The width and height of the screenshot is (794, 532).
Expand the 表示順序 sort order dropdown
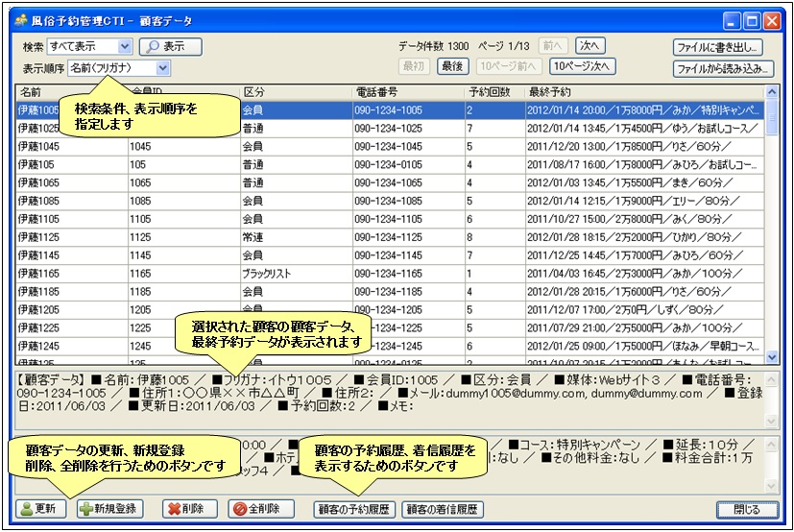click(x=162, y=68)
